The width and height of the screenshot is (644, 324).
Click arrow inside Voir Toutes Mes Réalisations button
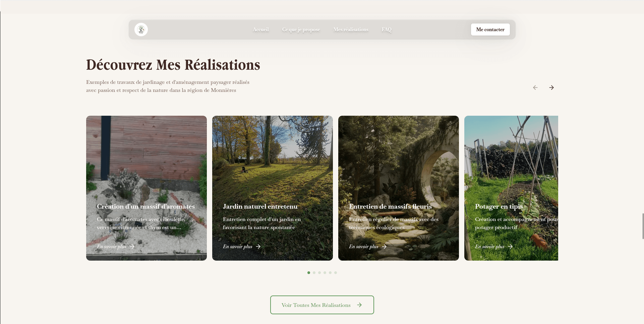click(359, 305)
